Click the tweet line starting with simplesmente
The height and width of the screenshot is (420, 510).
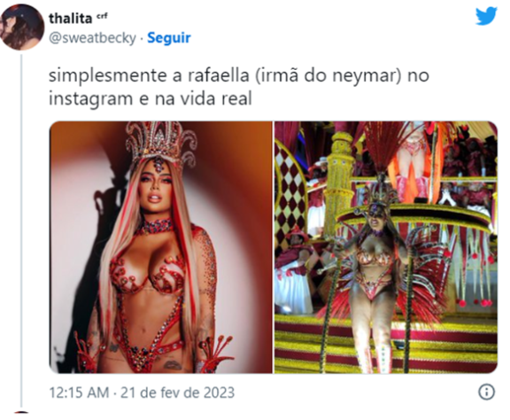(239, 75)
